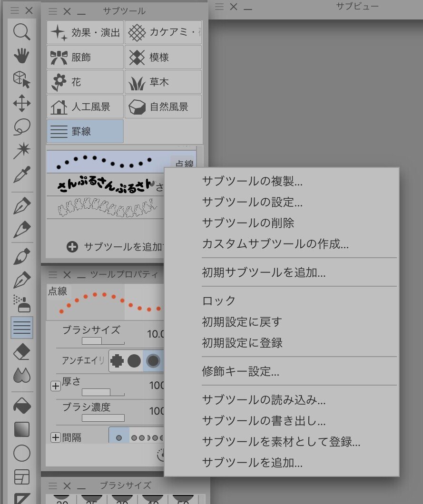The image size is (423, 504).
Task: Choose the narrowest 間隔 gap setting
Action: (119, 437)
